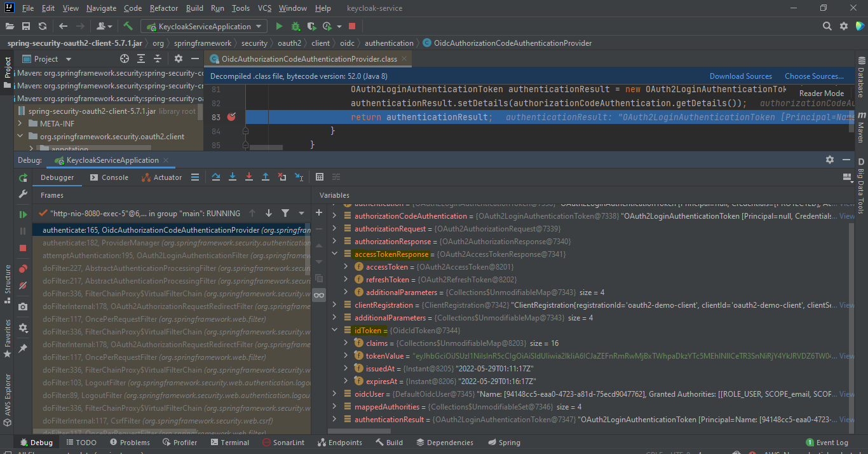Rerun KeycloakServiceApplication from debug sidebar
Image resolution: width=868 pixels, height=454 pixels.
[23, 177]
